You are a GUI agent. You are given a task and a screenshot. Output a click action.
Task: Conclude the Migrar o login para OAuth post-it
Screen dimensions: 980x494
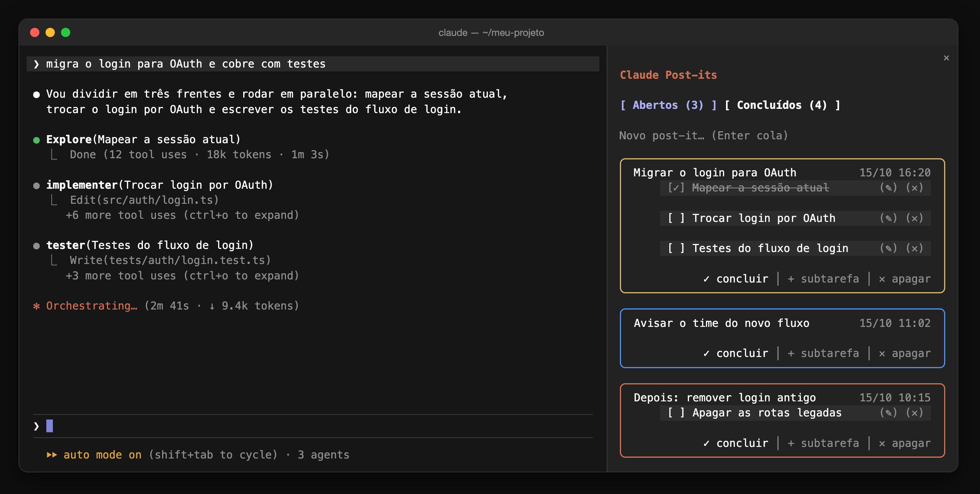click(x=736, y=279)
